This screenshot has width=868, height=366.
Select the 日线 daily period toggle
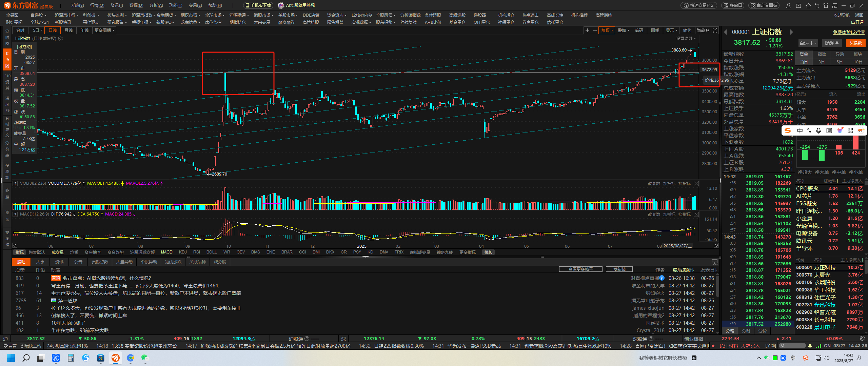click(x=53, y=30)
